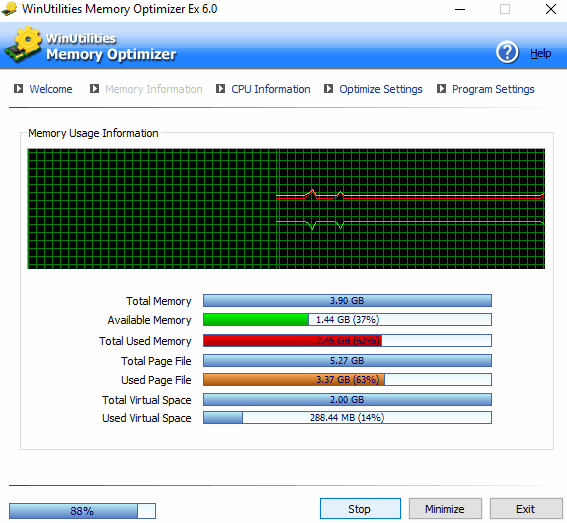567x523 pixels.
Task: Open Program Settings tab
Action: [493, 89]
